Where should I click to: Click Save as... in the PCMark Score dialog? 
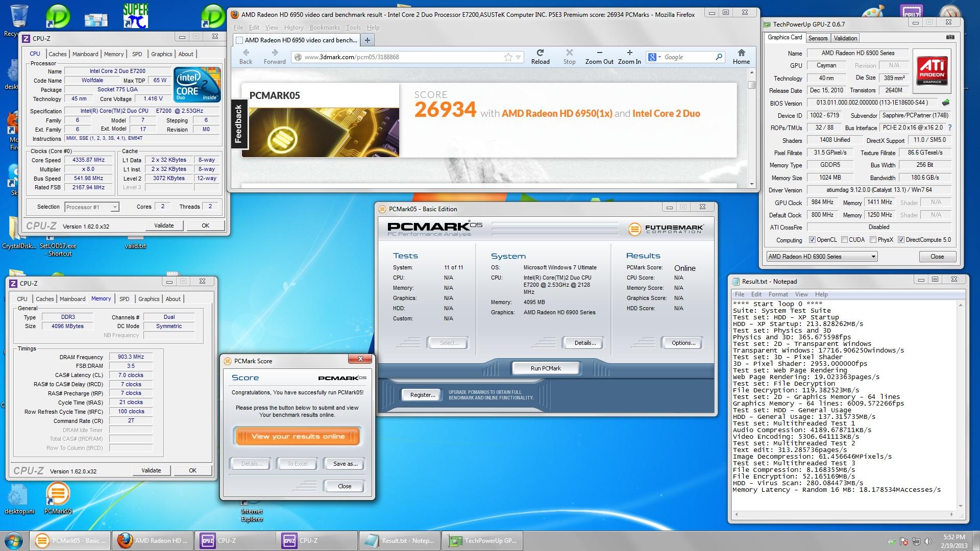pos(345,464)
